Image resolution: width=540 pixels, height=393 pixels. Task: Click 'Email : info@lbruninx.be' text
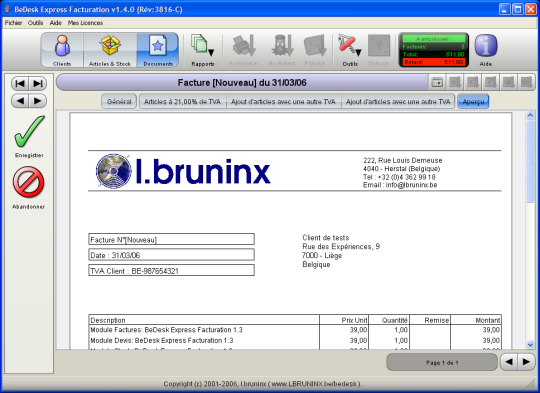point(400,185)
